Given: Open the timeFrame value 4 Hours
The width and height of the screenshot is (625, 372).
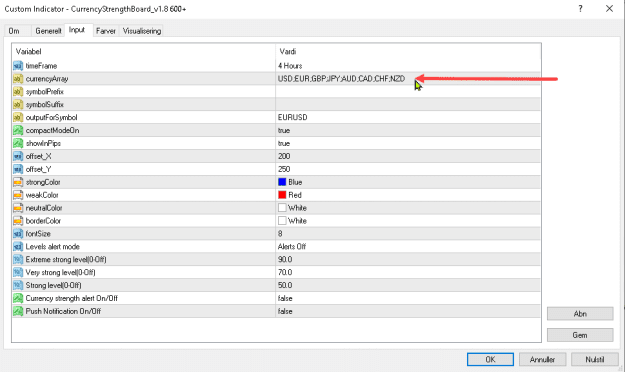Looking at the screenshot, I should [408, 66].
